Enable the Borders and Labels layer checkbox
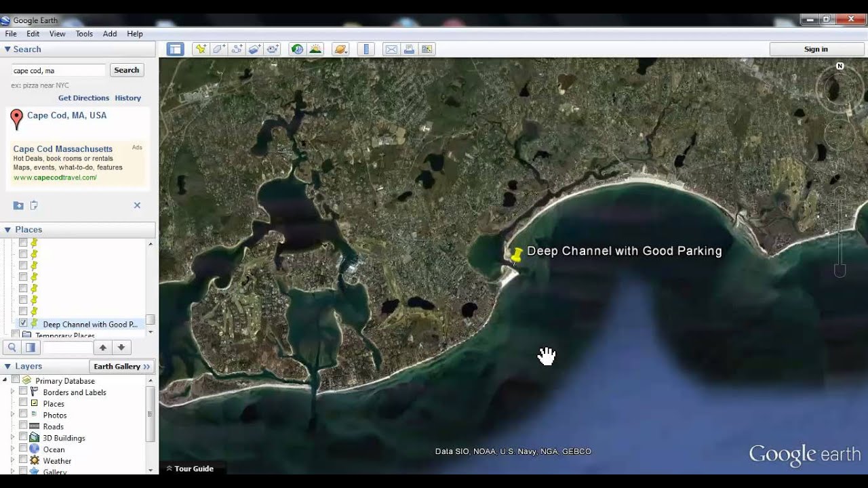 point(23,392)
